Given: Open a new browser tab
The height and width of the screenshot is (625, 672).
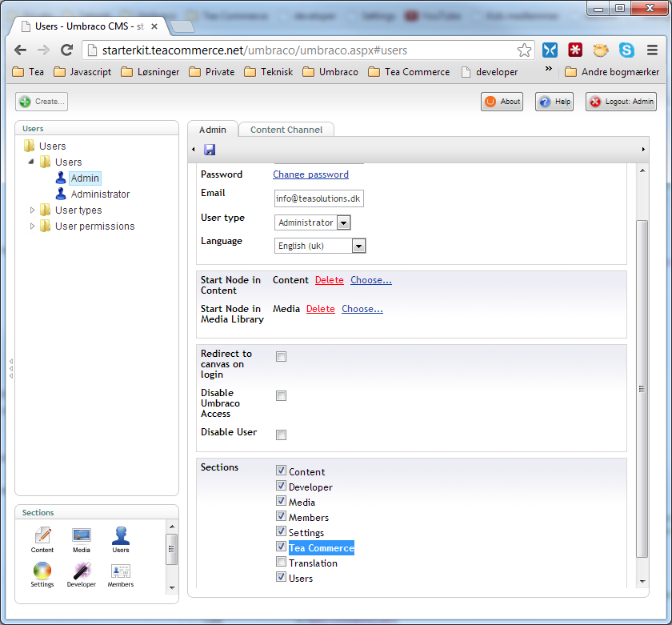Looking at the screenshot, I should coord(182,26).
